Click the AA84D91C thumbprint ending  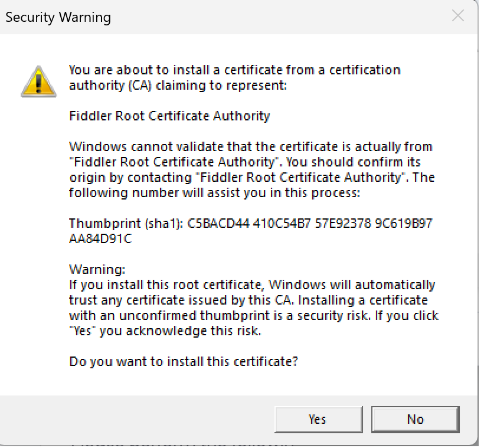(x=100, y=238)
